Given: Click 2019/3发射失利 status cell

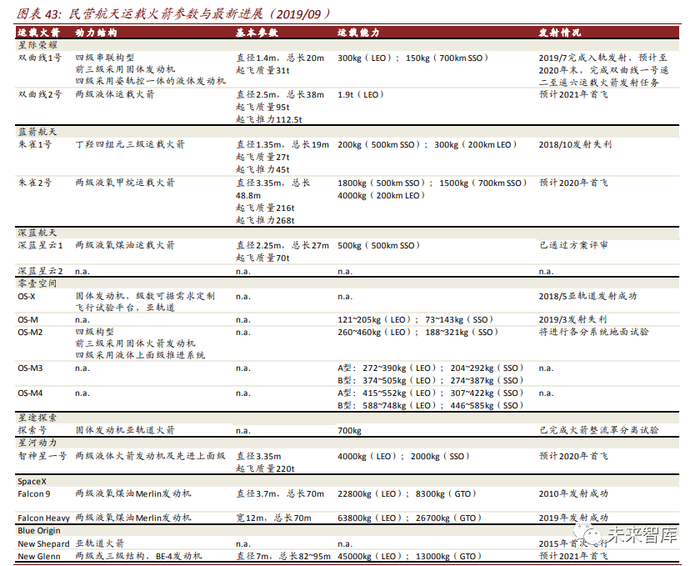Looking at the screenshot, I should [x=573, y=320].
